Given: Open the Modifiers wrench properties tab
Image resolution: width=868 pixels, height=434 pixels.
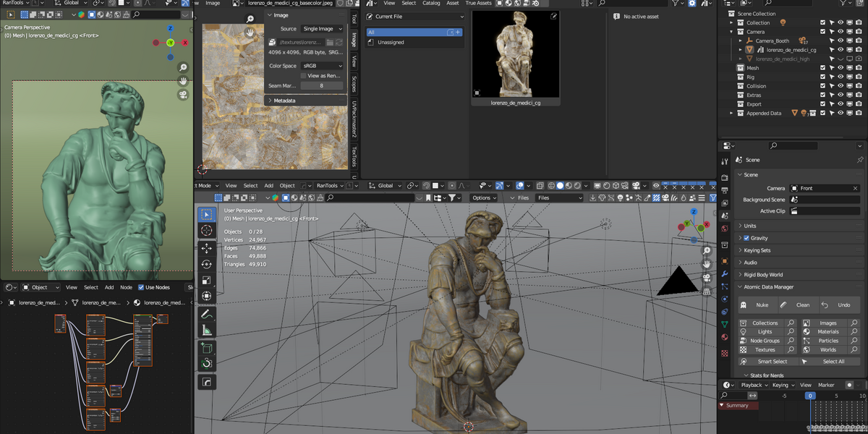Looking at the screenshot, I should pos(725,274).
